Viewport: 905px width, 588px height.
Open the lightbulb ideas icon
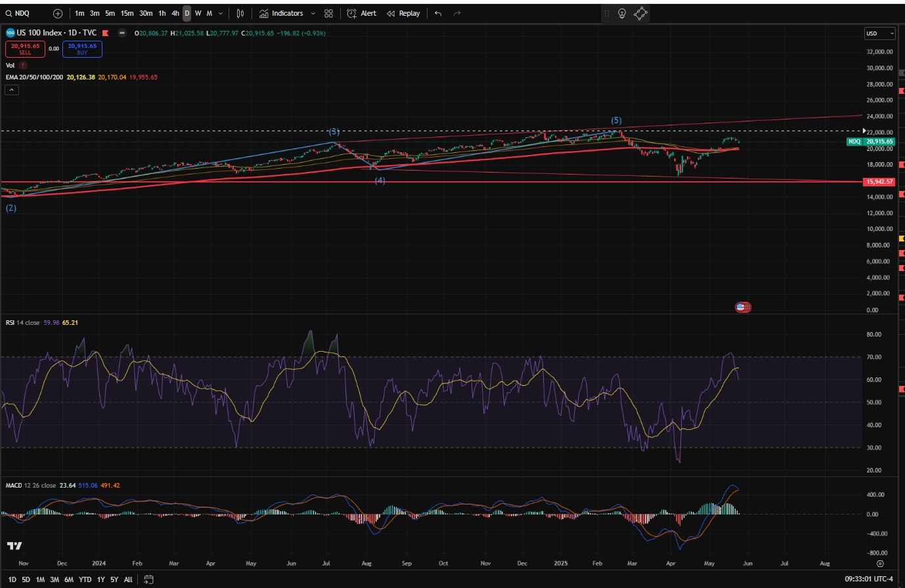click(622, 13)
